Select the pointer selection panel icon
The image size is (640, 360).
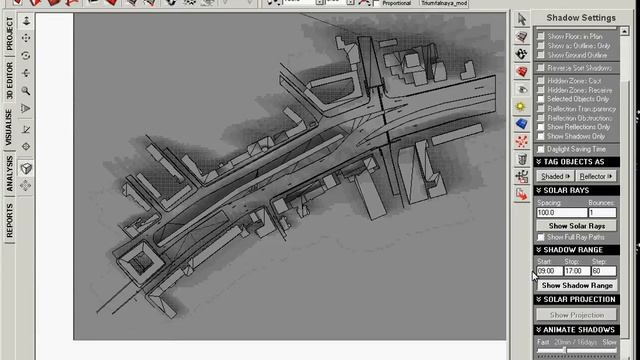(x=522, y=19)
